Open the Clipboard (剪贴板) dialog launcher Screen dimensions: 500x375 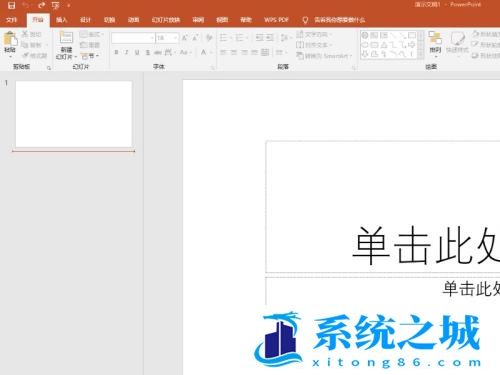click(49, 68)
